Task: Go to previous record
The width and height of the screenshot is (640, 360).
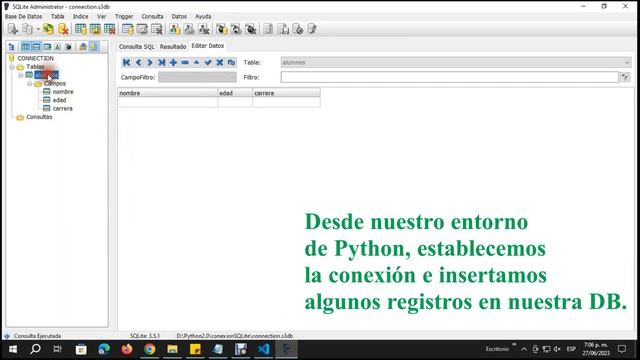Action: tap(138, 62)
